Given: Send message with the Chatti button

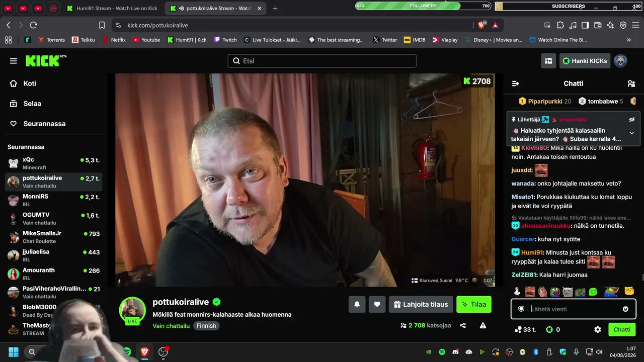Looking at the screenshot, I should (x=622, y=330).
